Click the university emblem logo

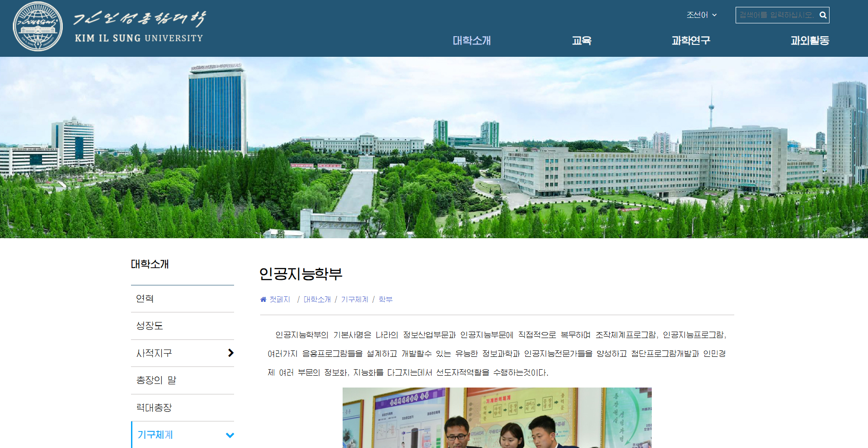click(x=38, y=27)
